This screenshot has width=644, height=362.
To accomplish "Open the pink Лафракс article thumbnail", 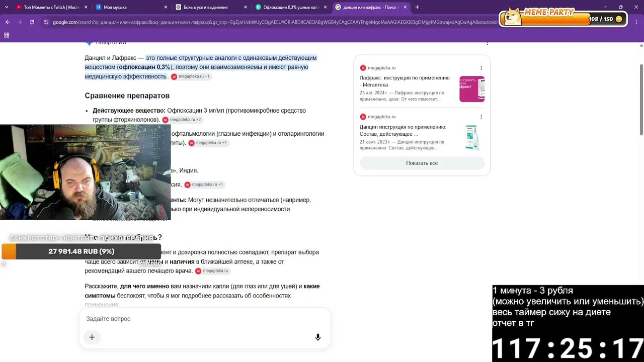I will coord(472,89).
